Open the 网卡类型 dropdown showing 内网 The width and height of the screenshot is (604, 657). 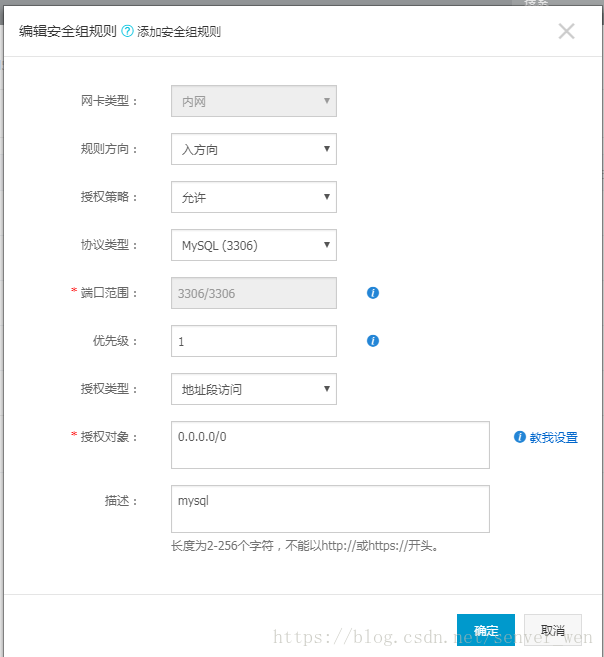pos(254,101)
